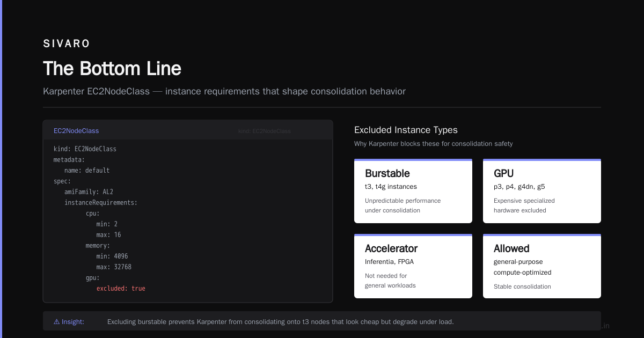This screenshot has height=338, width=644.
Task: Open the GPU card title
Action: 503,173
